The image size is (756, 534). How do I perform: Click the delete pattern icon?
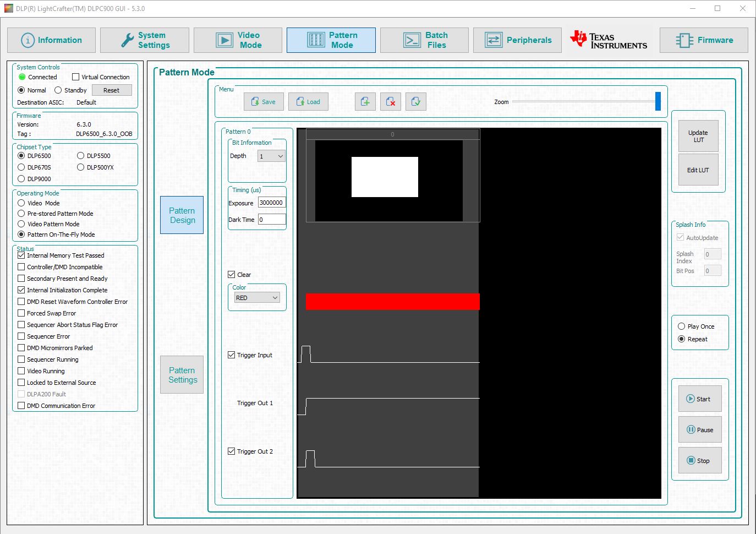391,102
